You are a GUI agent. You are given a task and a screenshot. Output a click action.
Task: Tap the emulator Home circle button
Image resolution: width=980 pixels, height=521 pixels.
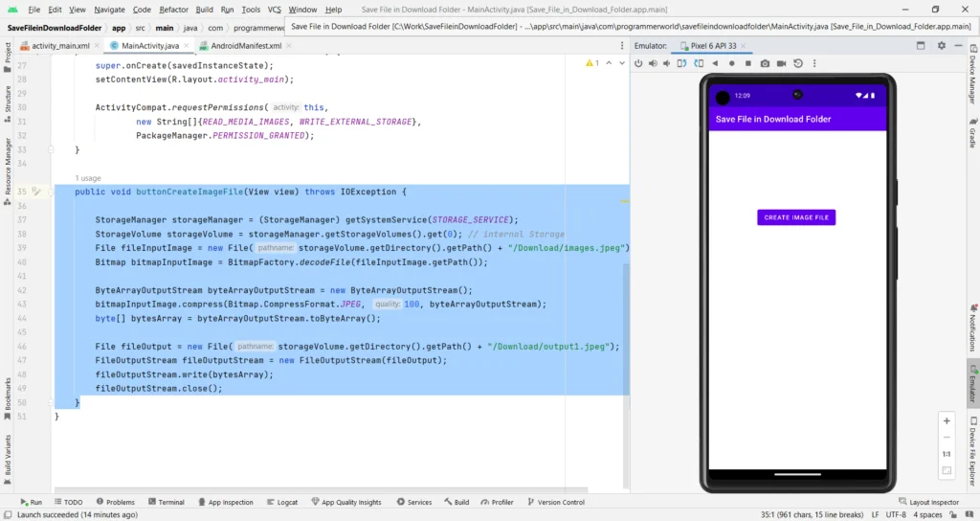point(732,63)
